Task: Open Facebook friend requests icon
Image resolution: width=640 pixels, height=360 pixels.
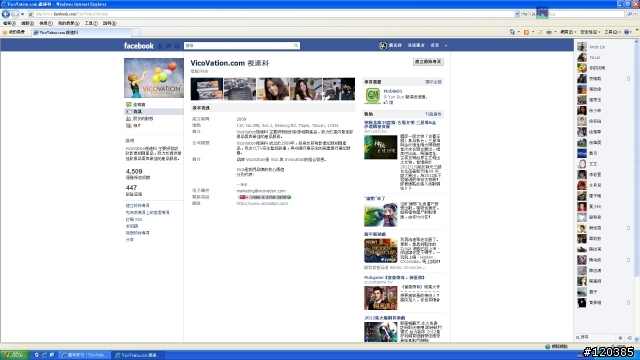Action: pyautogui.click(x=160, y=46)
